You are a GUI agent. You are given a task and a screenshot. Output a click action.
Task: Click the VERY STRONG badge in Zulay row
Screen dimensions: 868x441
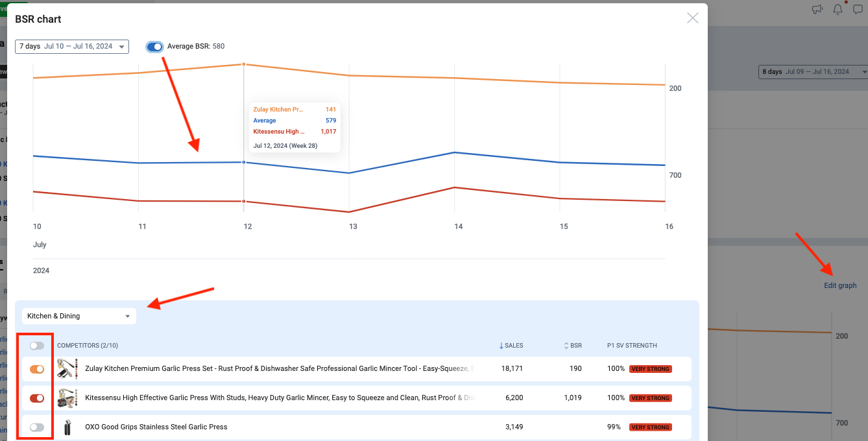(650, 369)
